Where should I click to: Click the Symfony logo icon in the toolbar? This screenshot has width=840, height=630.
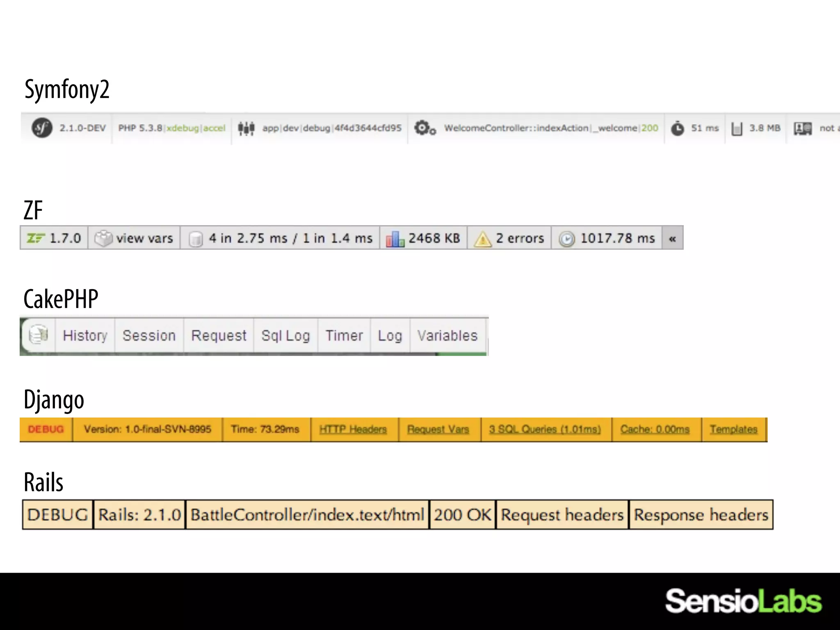[x=42, y=128]
